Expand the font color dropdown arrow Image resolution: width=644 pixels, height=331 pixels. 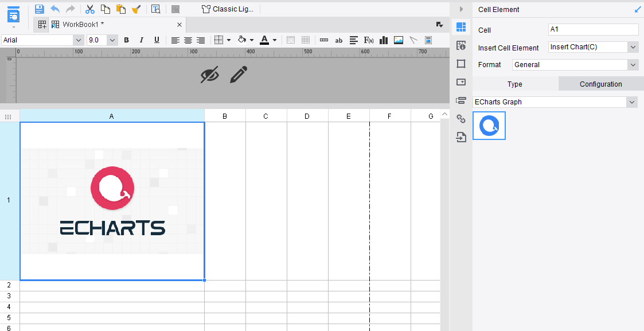274,40
